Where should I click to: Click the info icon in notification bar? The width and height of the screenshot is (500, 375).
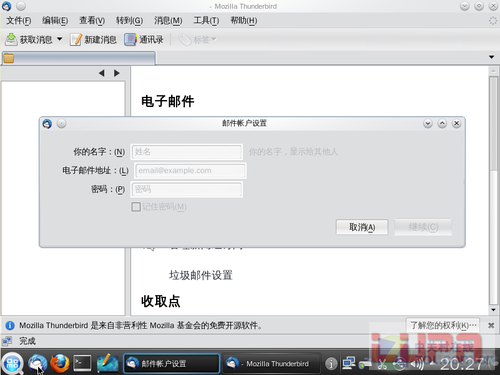[x=10, y=325]
